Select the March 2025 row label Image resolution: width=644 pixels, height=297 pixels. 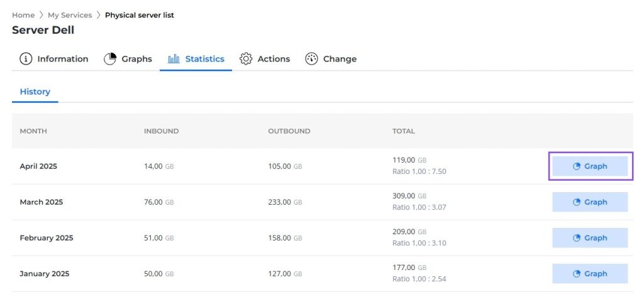(42, 202)
